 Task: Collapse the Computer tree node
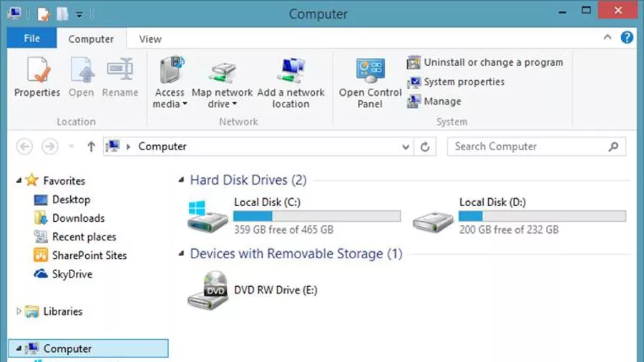(x=19, y=348)
